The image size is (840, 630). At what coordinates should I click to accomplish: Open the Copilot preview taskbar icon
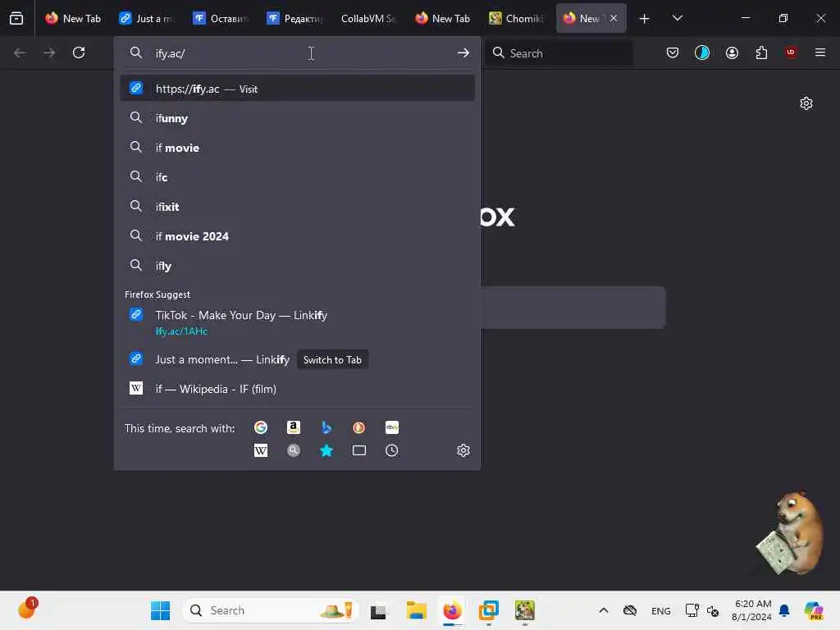[814, 610]
